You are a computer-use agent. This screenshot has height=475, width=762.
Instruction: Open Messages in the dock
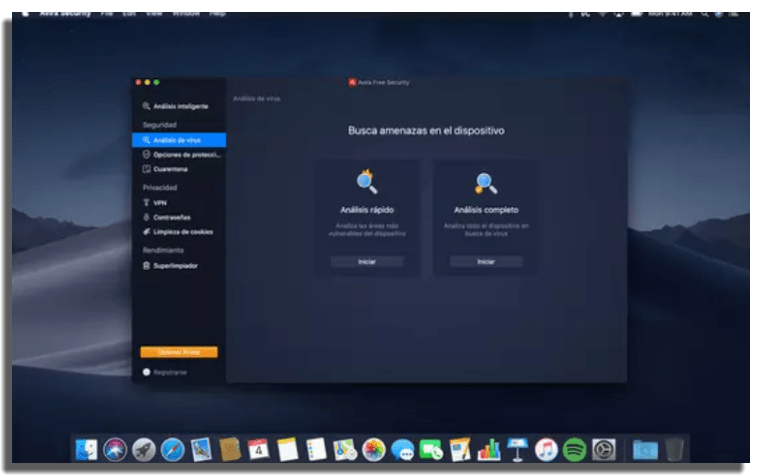(402, 450)
